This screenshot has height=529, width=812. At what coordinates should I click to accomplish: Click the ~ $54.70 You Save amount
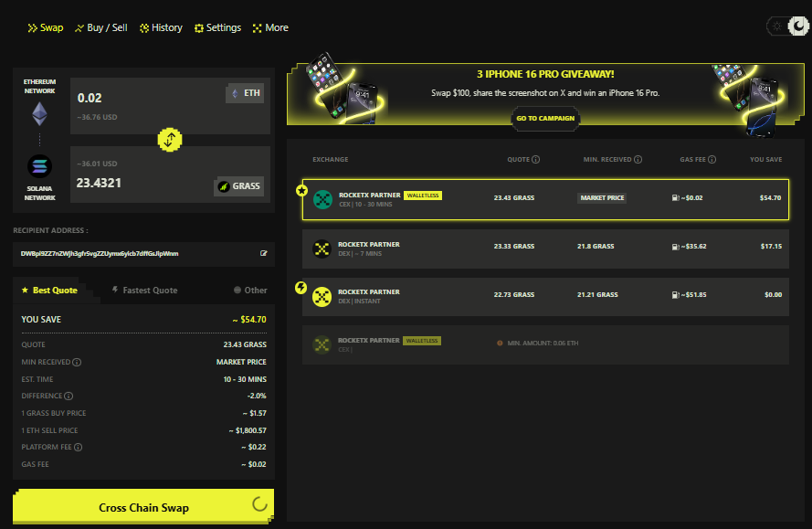[x=249, y=320]
